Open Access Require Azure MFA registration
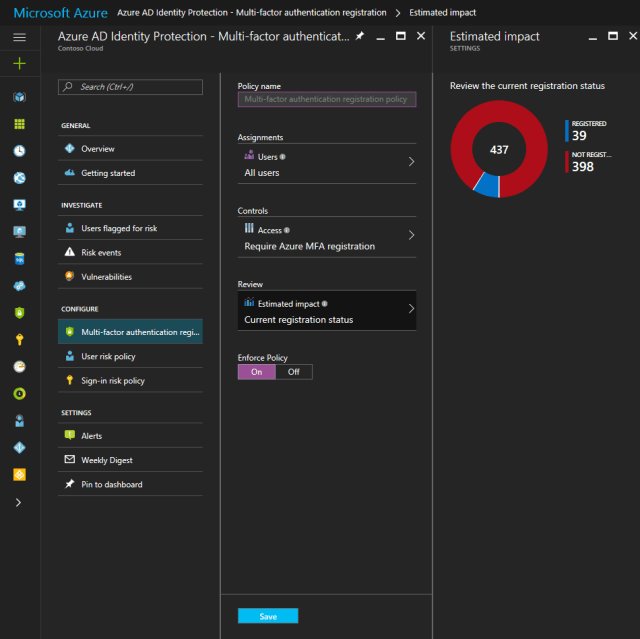Screen dimensions: 640x639 click(327, 237)
